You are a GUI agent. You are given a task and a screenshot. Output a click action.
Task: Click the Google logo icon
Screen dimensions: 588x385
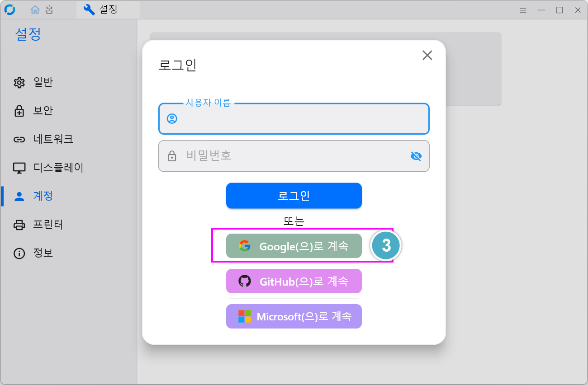(245, 246)
